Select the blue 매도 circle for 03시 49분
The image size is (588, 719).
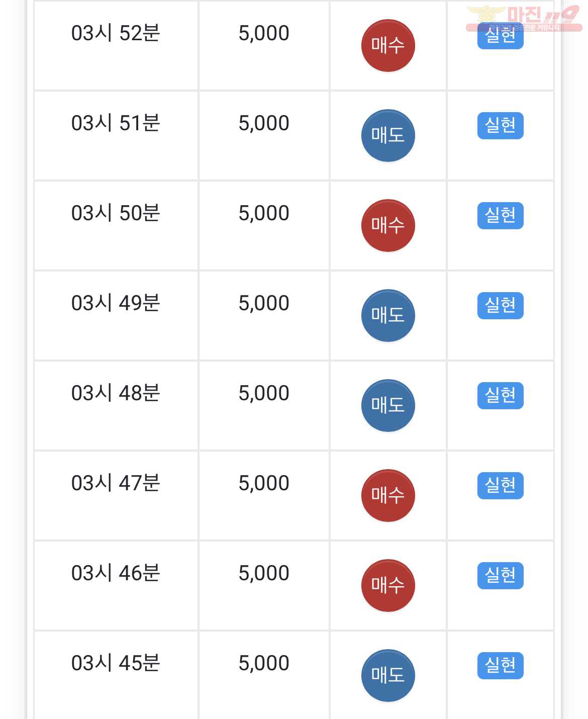(x=388, y=315)
